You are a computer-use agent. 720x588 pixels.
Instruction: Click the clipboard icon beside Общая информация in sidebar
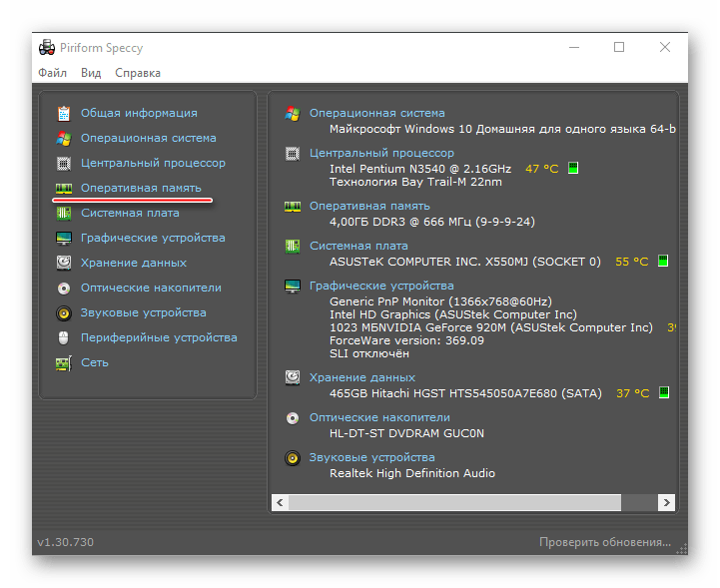(x=64, y=114)
